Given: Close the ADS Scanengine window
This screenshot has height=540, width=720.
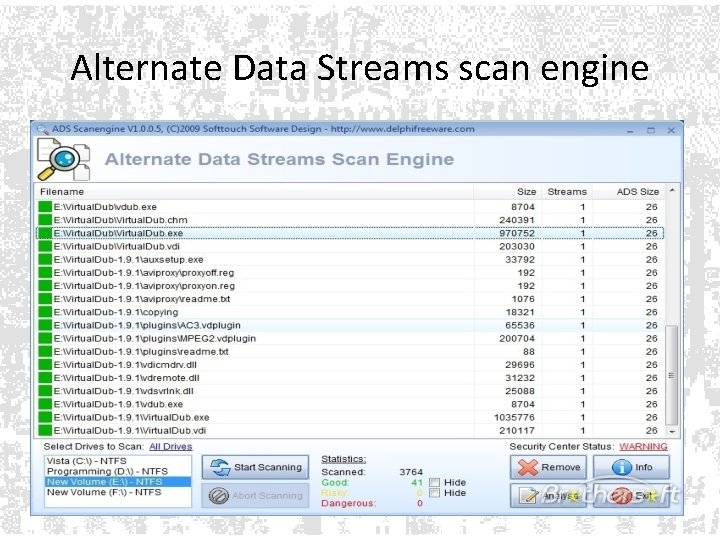Looking at the screenshot, I should click(x=671, y=130).
